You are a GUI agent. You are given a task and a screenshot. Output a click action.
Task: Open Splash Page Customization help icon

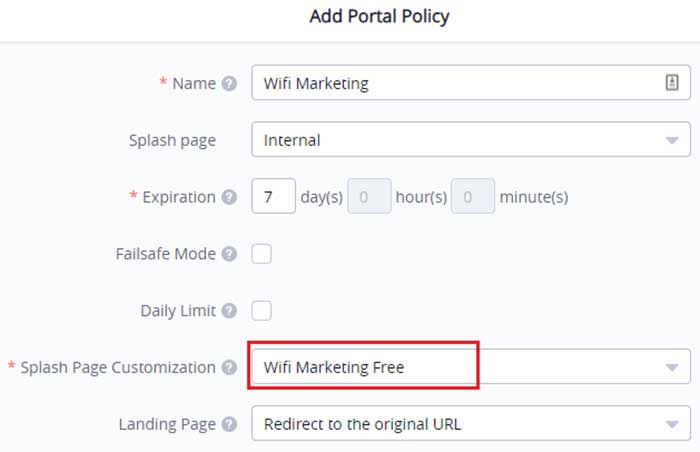click(x=229, y=368)
